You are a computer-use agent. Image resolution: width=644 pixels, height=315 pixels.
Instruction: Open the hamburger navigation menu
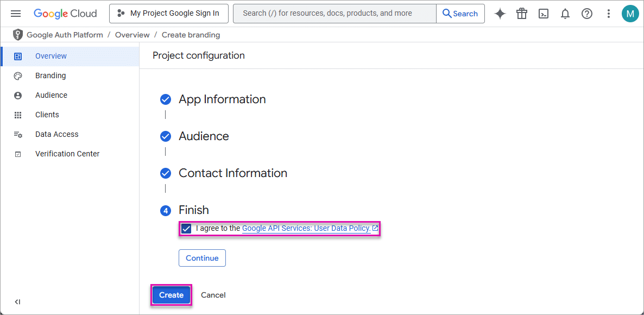pyautogui.click(x=16, y=14)
